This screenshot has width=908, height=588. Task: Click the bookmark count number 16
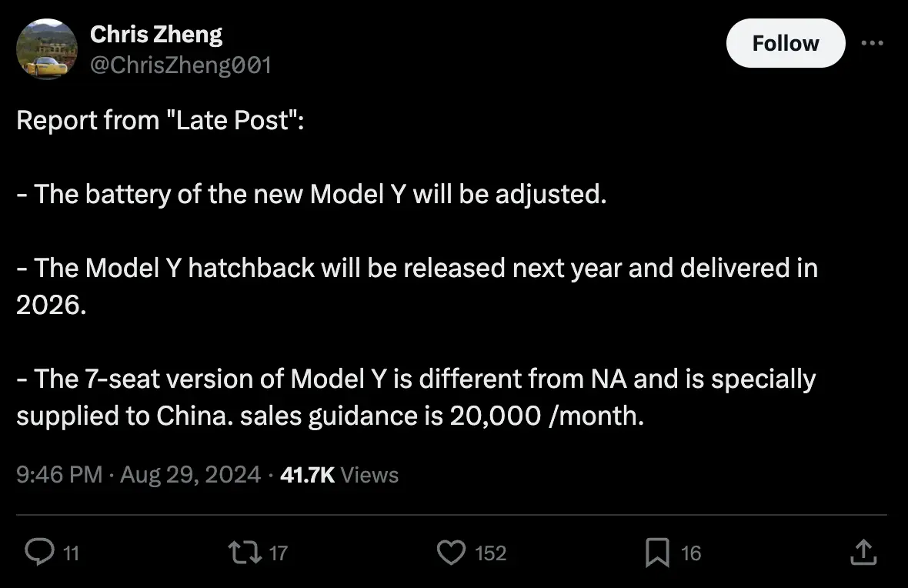pos(691,553)
